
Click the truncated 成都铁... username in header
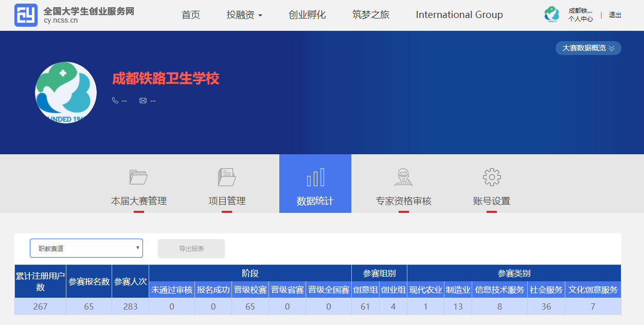580,11
